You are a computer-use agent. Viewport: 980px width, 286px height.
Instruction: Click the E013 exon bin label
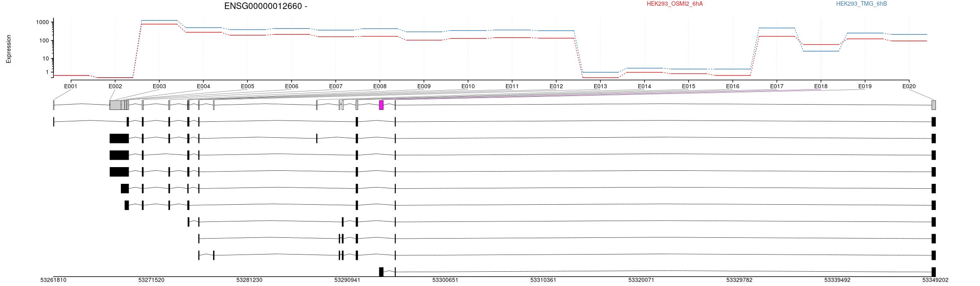pyautogui.click(x=600, y=87)
